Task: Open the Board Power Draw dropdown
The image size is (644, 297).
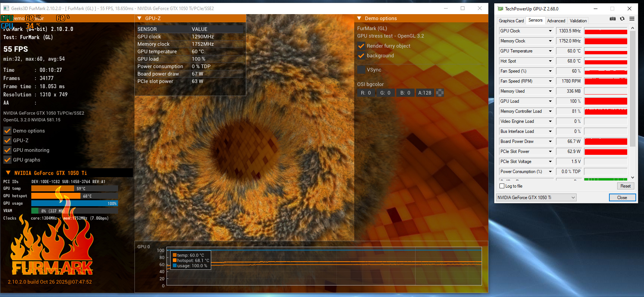Action: pos(550,141)
